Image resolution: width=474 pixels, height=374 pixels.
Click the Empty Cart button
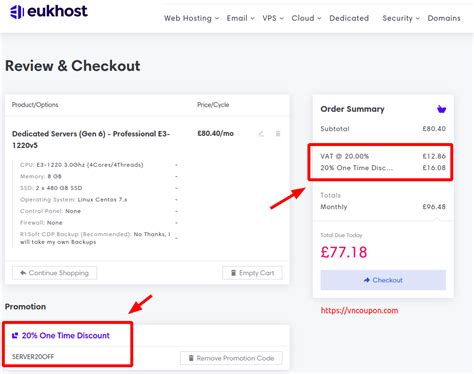tap(252, 273)
